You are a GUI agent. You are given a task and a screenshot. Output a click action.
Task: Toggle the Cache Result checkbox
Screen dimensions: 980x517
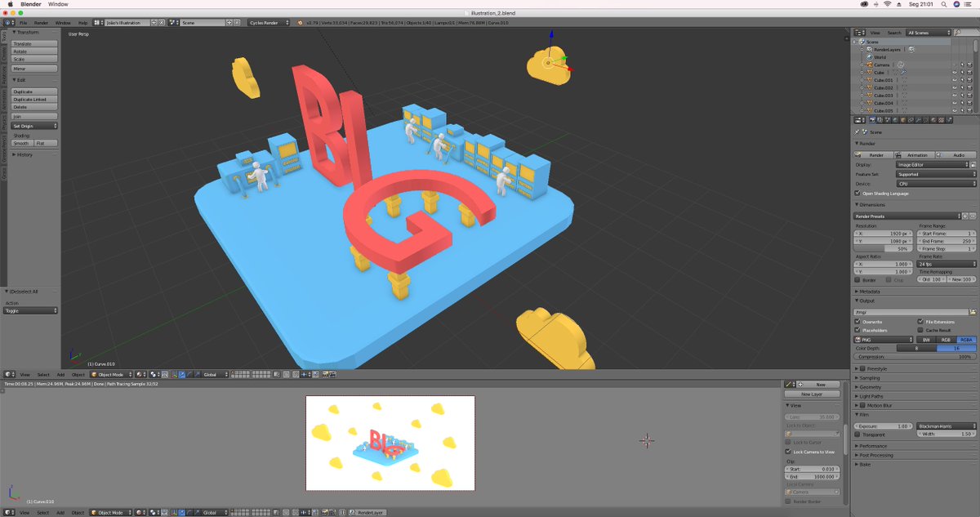921,330
